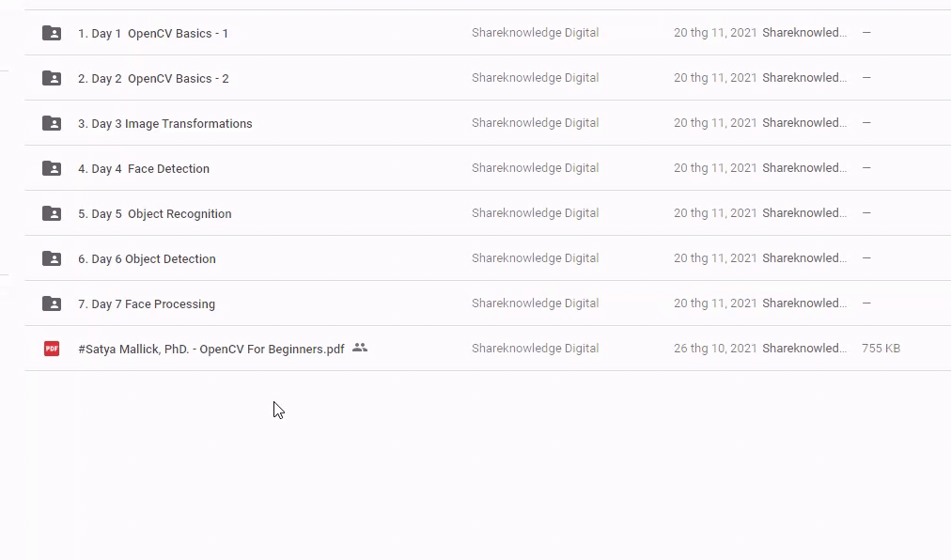The height and width of the screenshot is (560, 951).
Task: Click folder icon beside Day 2 OpenCV Basics
Action: (x=52, y=78)
